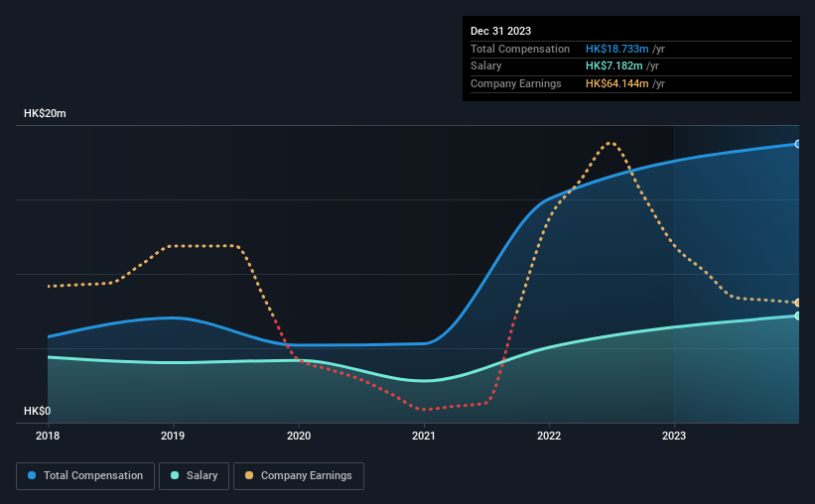Screen dimensions: 815x504
Task: Click the blue Total Compensation legend dot
Action: [x=32, y=475]
